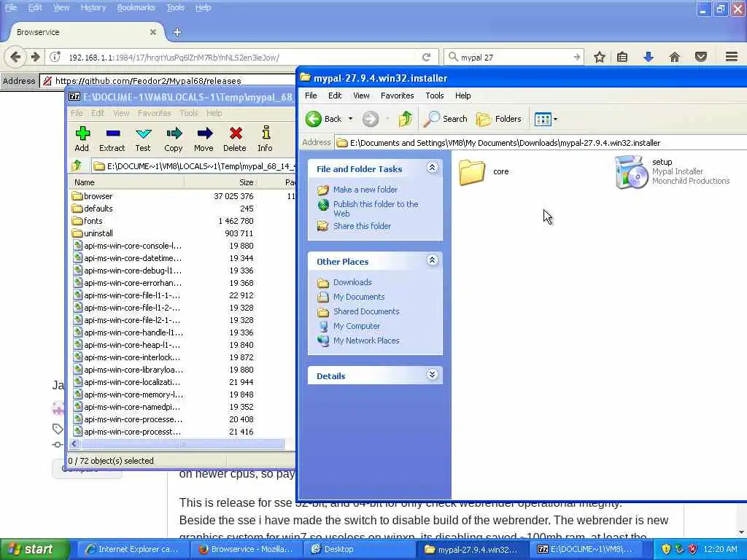Click the Firefox URL address field
The height and width of the screenshot is (560, 747).
pyautogui.click(x=241, y=57)
